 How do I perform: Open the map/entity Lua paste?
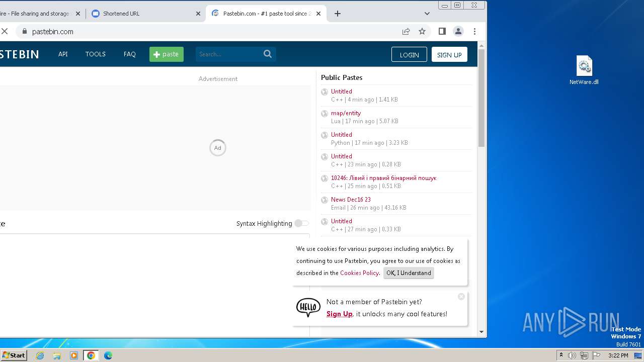click(x=346, y=113)
